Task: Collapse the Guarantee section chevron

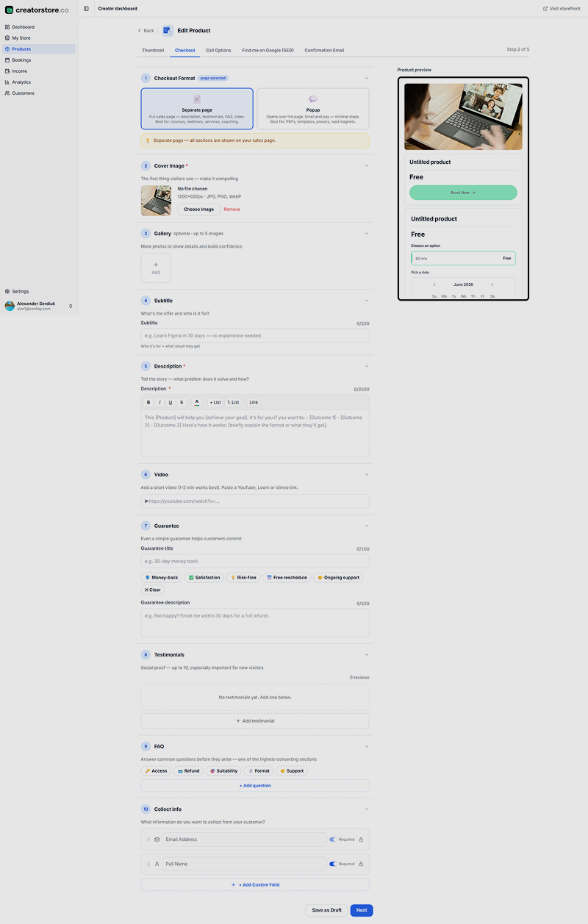Action: [367, 526]
